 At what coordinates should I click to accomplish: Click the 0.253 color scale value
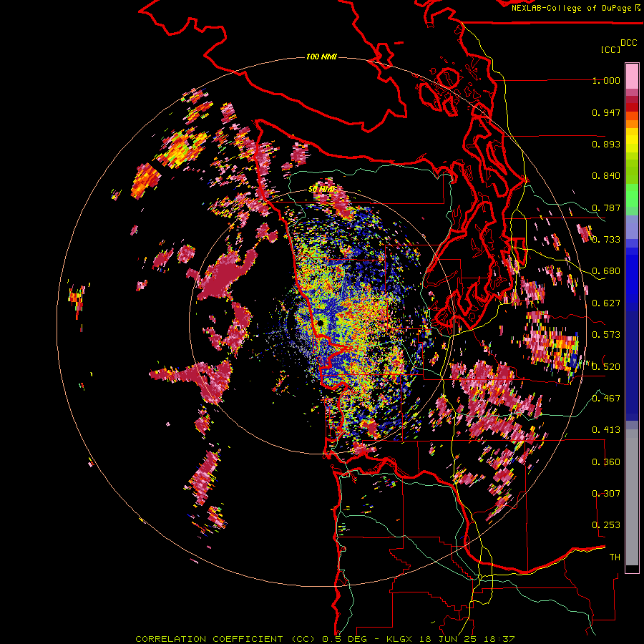coord(606,525)
